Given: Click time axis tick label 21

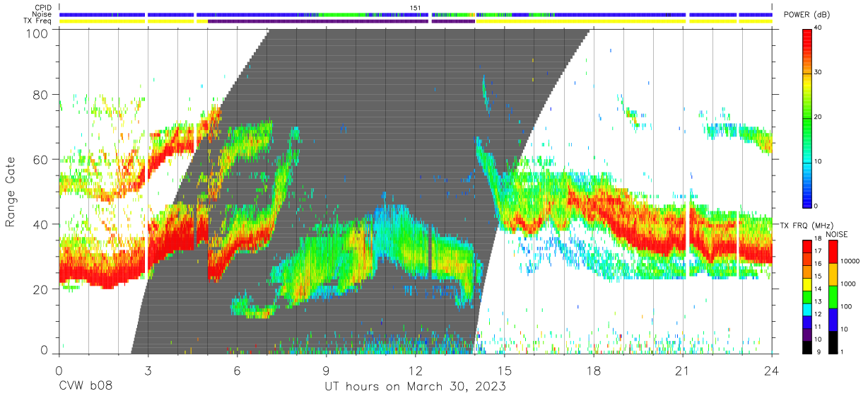Looking at the screenshot, I should [x=682, y=371].
